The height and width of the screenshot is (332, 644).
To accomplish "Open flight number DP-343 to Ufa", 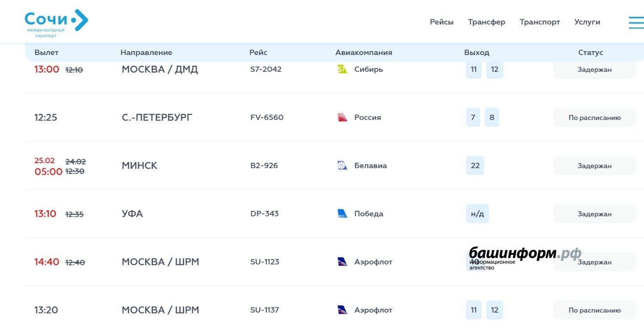I will tap(264, 214).
